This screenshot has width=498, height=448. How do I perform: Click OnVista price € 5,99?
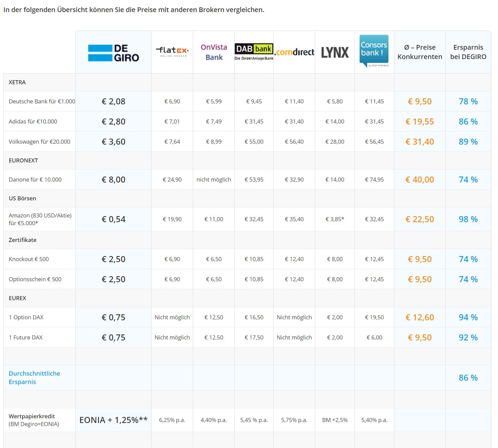(x=214, y=101)
